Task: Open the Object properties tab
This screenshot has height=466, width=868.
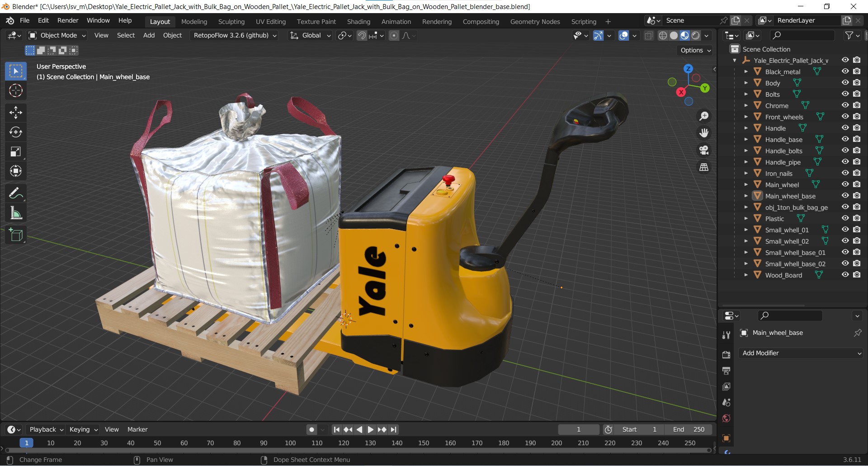Action: click(726, 438)
